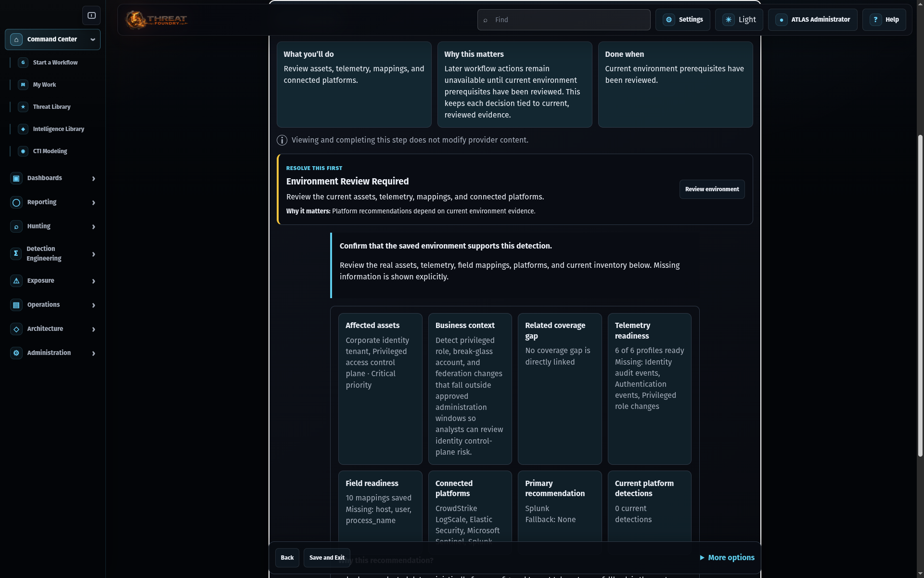The height and width of the screenshot is (578, 924).
Task: Open My Work menu item
Action: pos(44,85)
